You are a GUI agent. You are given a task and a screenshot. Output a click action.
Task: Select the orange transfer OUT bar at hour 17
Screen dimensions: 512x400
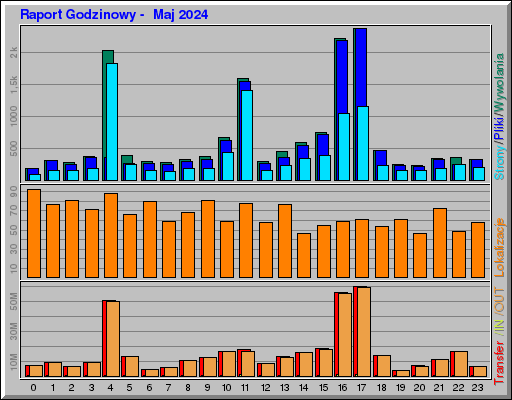[364, 332]
